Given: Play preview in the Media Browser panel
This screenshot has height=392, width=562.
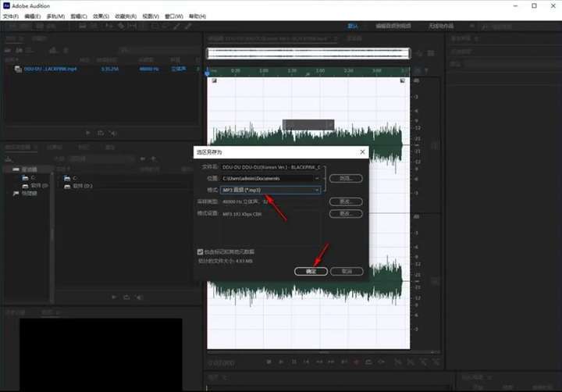Looking at the screenshot, I should click(114, 298).
